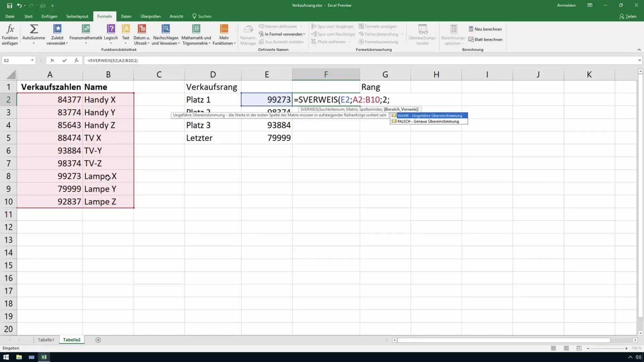Switch to the Seitenlayout tab
Viewport: 644px width, 362px height.
[77, 16]
